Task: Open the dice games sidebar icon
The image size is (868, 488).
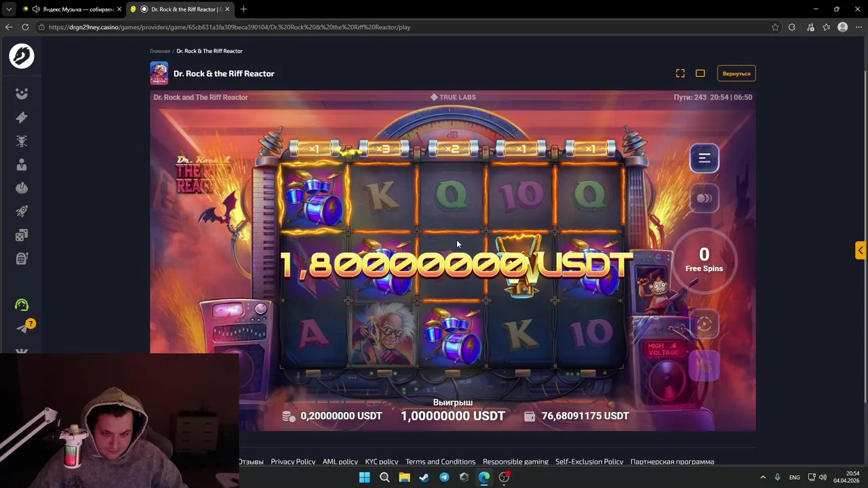Action: click(22, 235)
